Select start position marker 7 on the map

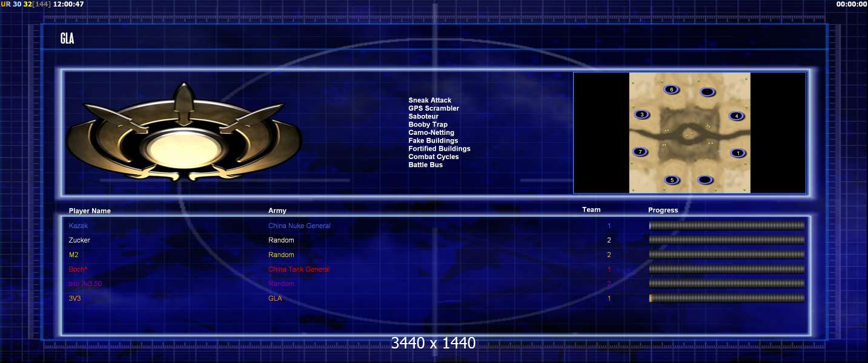point(640,152)
